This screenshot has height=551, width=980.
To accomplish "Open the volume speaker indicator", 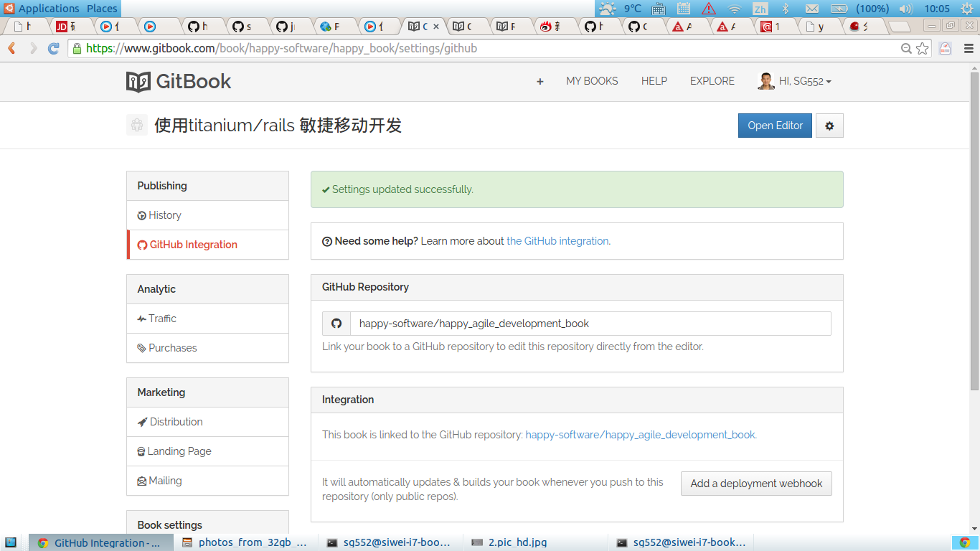I will point(905,9).
